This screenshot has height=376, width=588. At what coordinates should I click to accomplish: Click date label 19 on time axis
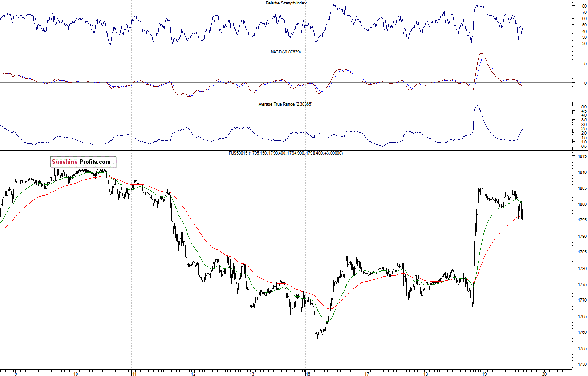tap(485, 373)
